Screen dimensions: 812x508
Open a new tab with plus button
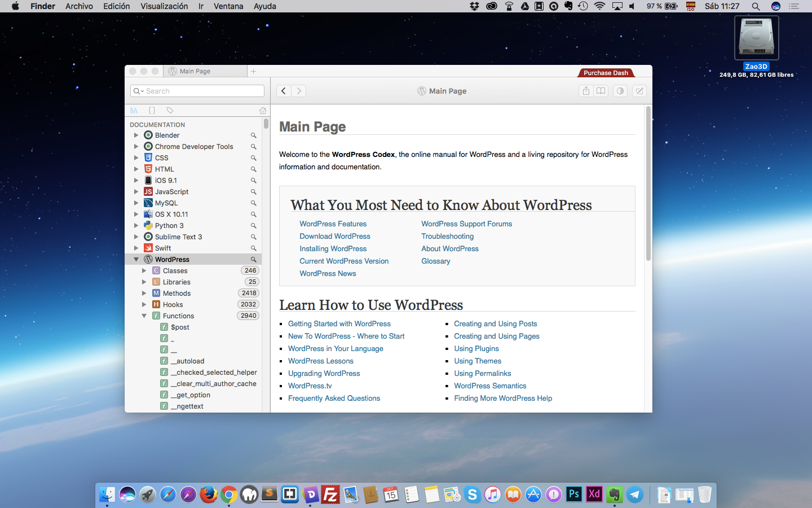253,71
